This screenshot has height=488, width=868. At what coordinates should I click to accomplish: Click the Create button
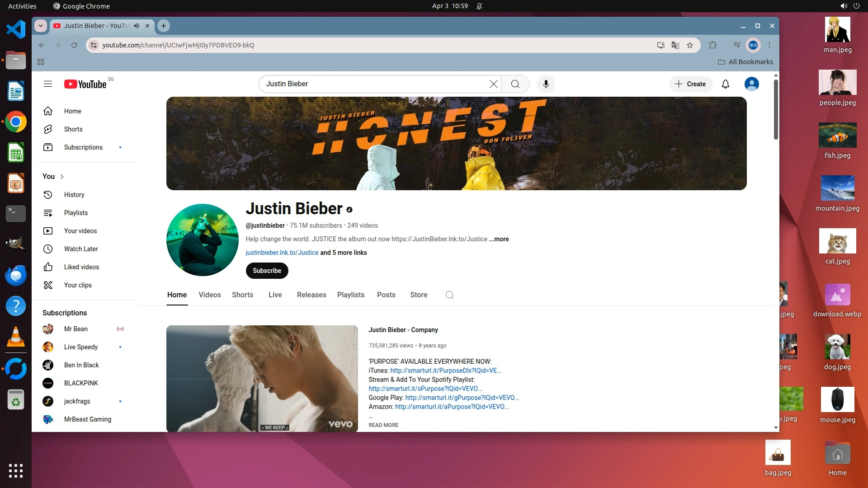pos(690,84)
